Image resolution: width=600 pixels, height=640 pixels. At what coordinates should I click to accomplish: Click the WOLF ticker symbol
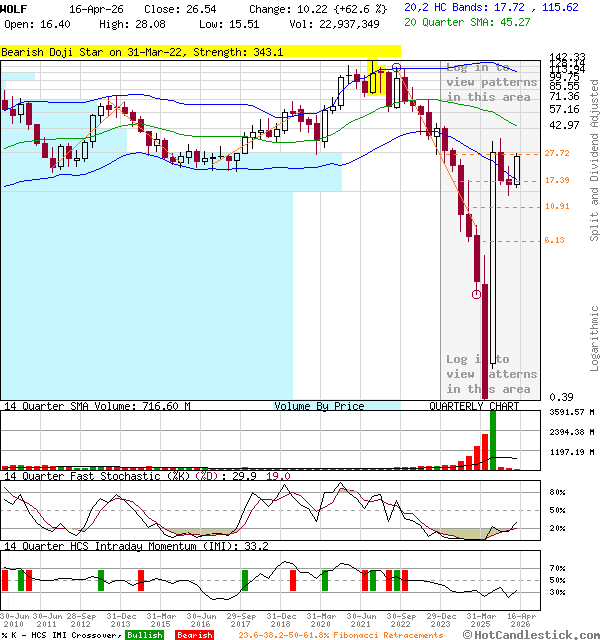[14, 8]
